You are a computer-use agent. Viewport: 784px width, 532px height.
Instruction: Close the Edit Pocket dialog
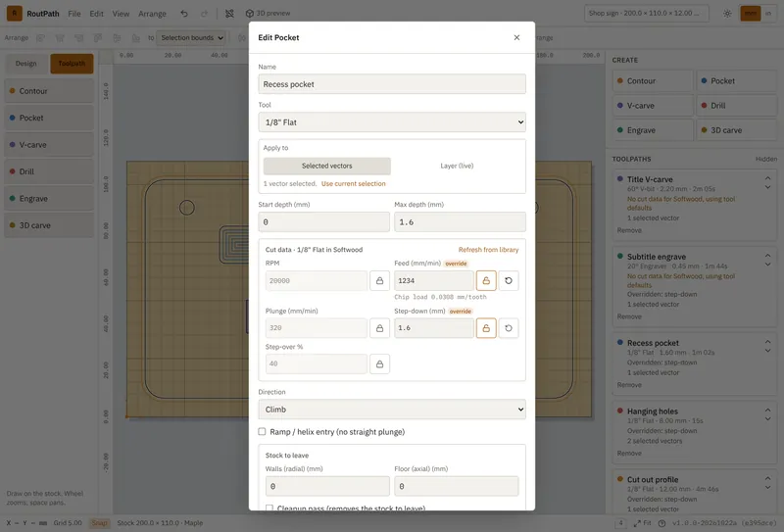pos(516,37)
